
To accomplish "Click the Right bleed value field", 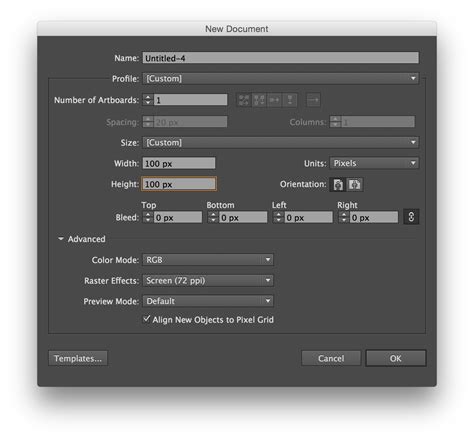I will [374, 218].
